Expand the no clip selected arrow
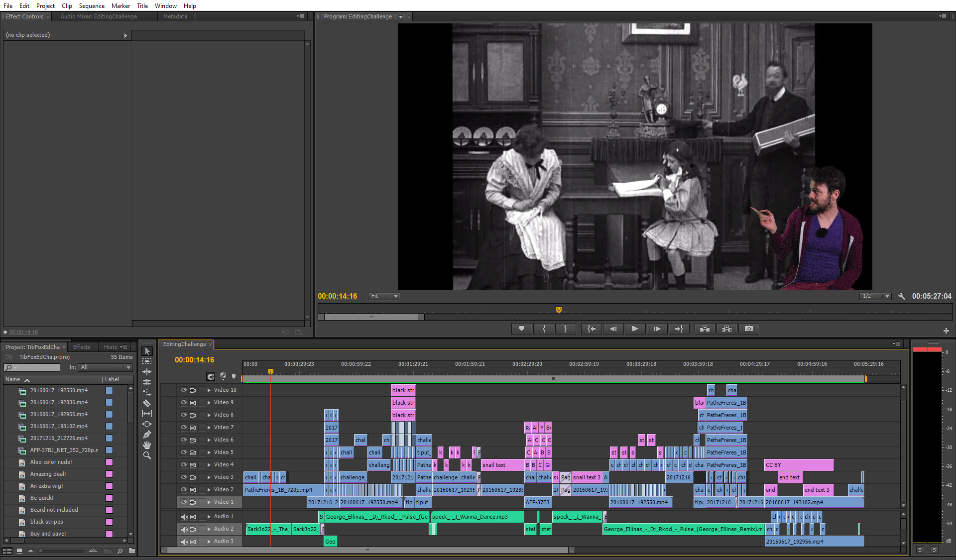 [125, 35]
